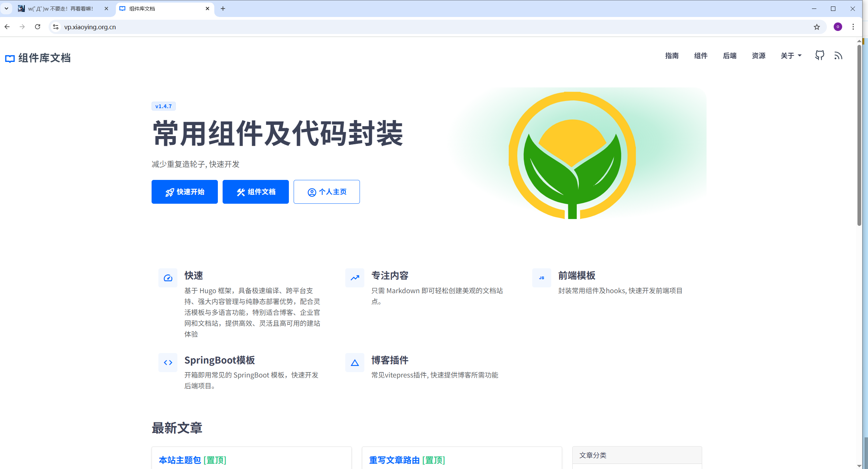This screenshot has height=469, width=868.
Task: Open the Chrome three-dot menu
Action: click(x=853, y=27)
